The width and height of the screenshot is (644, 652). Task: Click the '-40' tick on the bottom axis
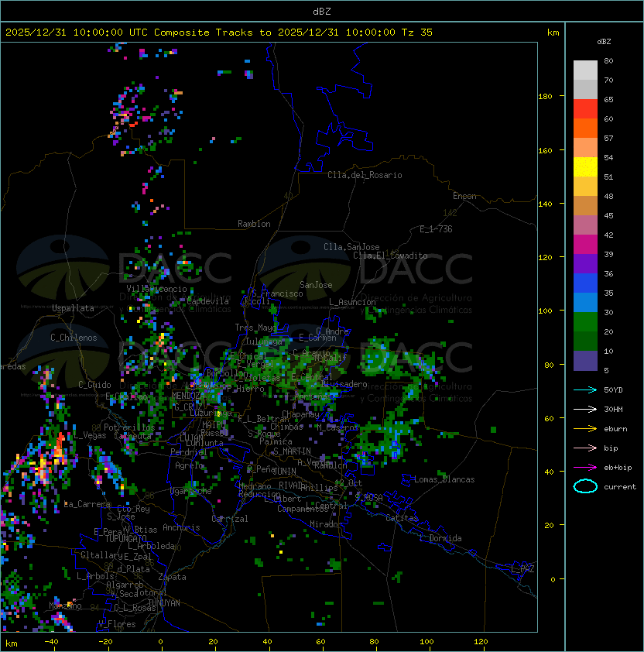(51, 642)
